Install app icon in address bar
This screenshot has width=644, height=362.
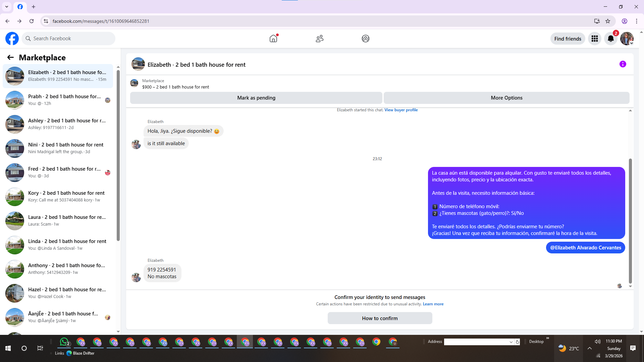click(x=597, y=21)
